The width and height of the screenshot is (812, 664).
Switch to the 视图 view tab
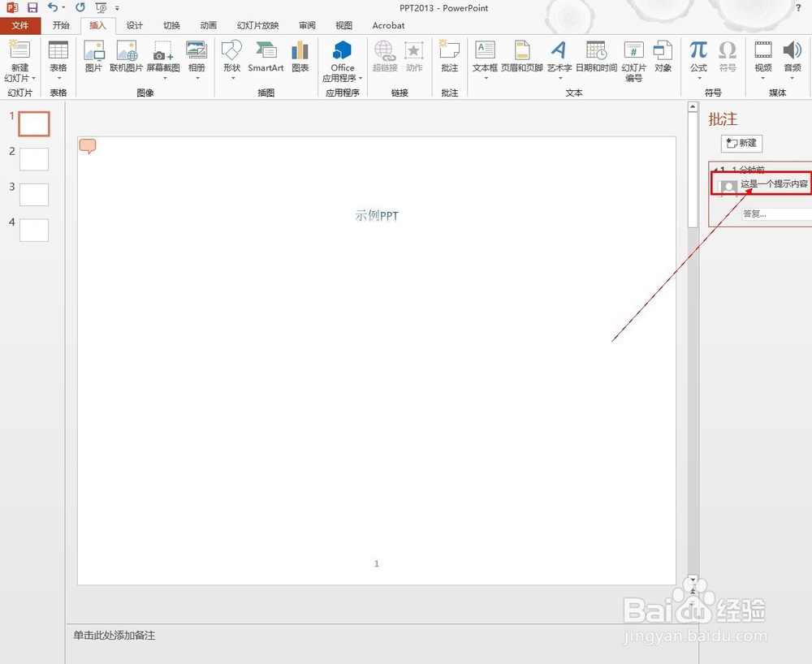343,25
